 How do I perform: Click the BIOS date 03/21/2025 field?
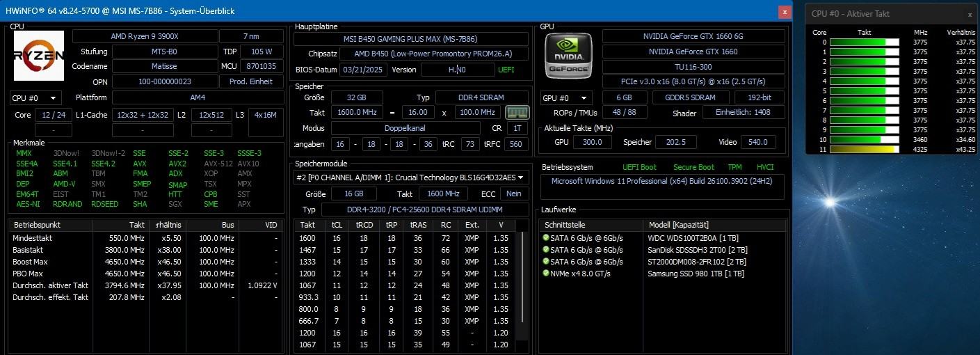[363, 70]
